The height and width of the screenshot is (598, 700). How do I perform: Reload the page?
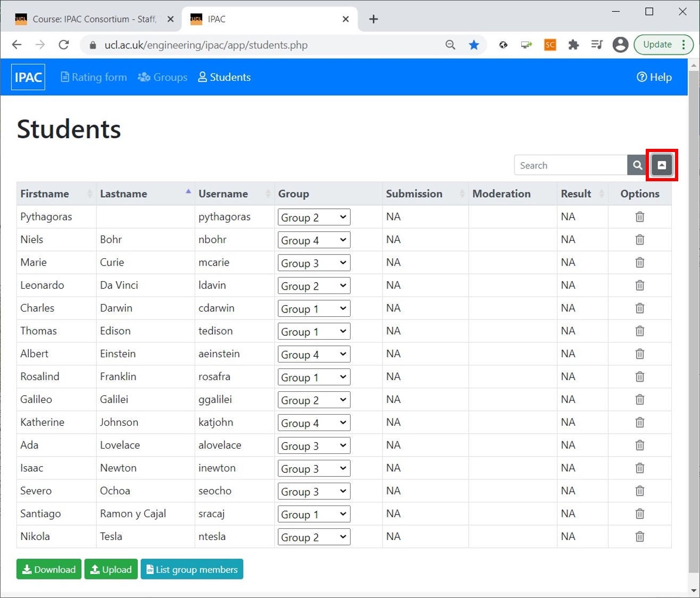click(x=64, y=45)
